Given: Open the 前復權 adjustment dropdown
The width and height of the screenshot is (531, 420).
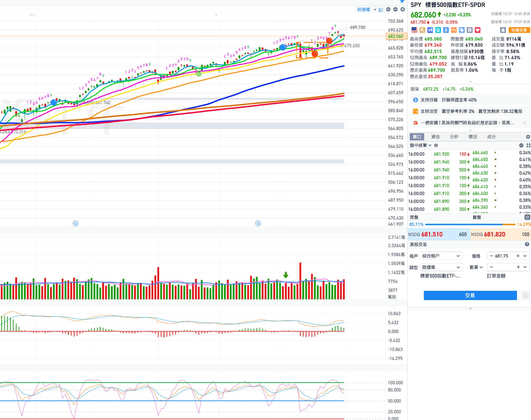Looking at the screenshot, I should pos(367,10).
